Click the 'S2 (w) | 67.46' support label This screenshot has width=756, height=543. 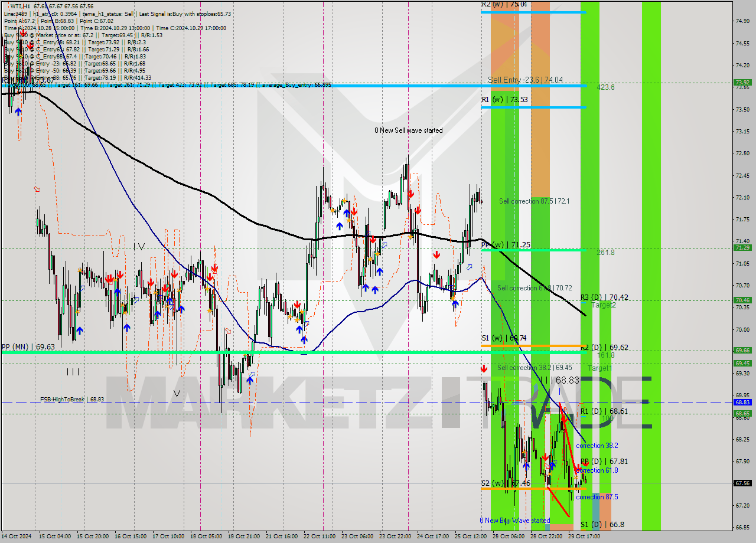point(506,483)
